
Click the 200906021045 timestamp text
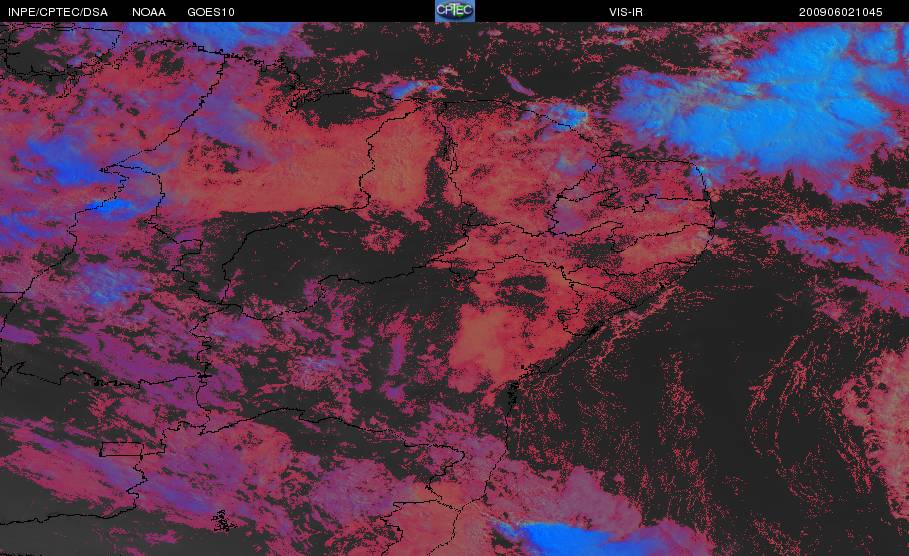(x=841, y=12)
